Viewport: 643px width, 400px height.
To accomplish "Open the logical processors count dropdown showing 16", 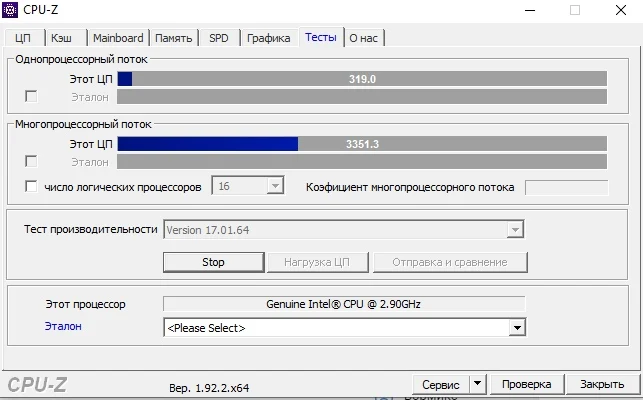I will [x=248, y=186].
